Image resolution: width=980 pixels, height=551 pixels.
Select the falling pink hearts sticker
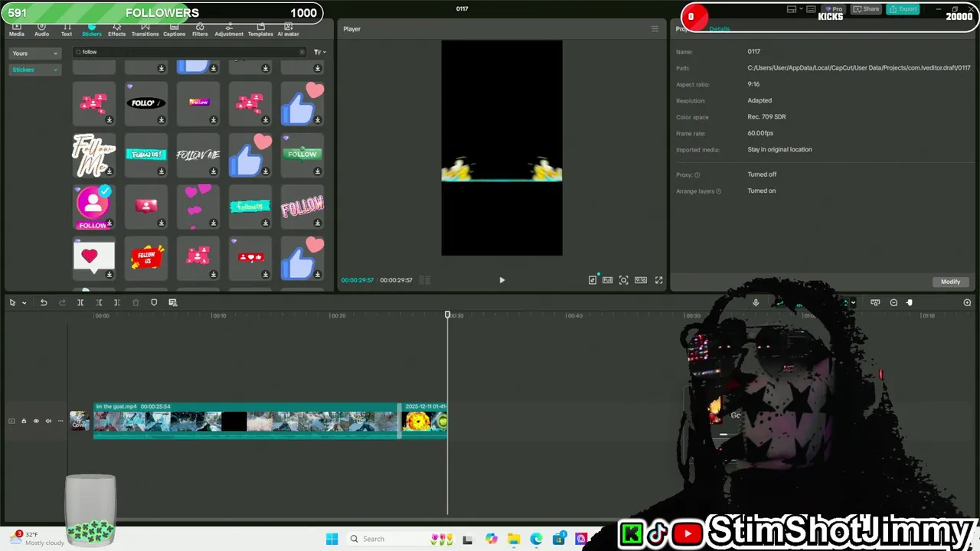pyautogui.click(x=198, y=207)
